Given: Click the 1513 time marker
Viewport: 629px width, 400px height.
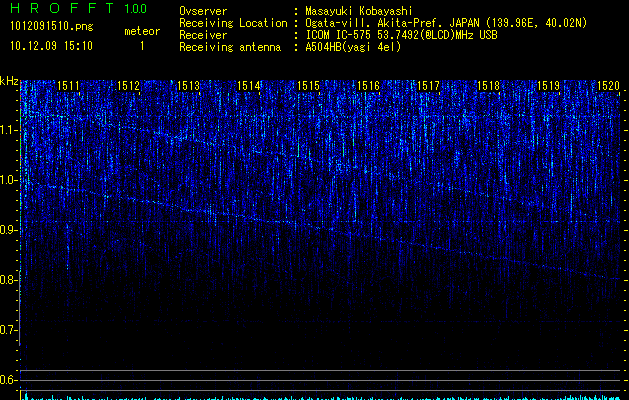Looking at the screenshot, I should point(188,85).
